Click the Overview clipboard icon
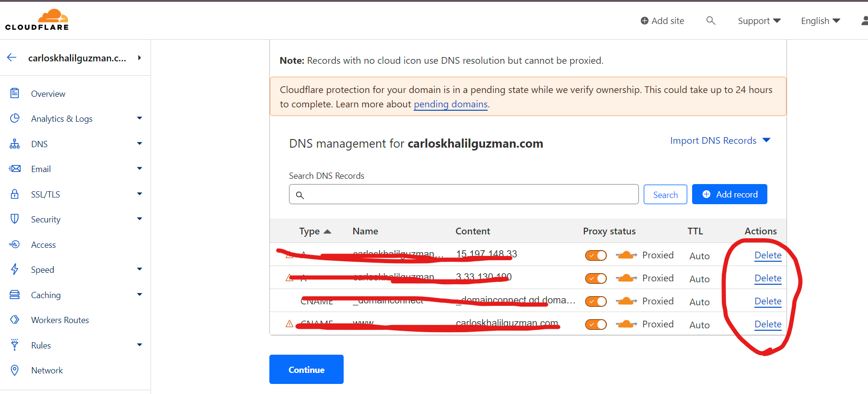868x394 pixels. tap(15, 93)
